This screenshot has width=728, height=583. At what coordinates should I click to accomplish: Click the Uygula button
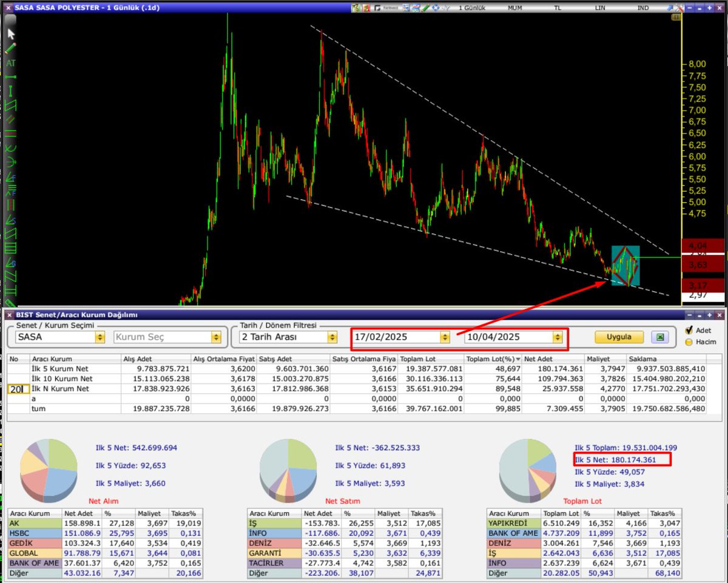[x=619, y=337]
